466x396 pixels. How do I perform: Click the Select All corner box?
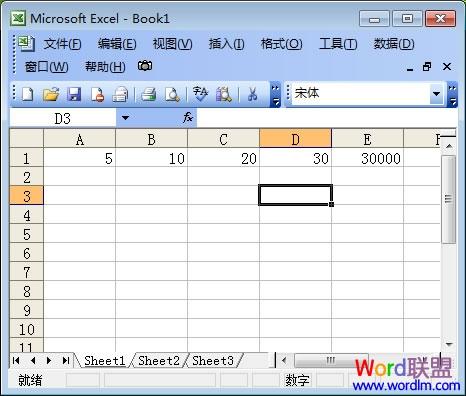(x=27, y=139)
